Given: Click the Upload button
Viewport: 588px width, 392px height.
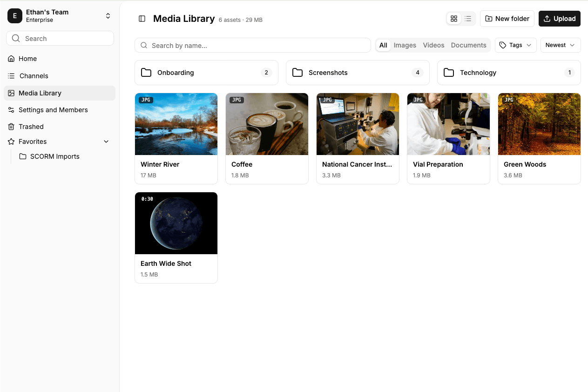Looking at the screenshot, I should tap(560, 19).
